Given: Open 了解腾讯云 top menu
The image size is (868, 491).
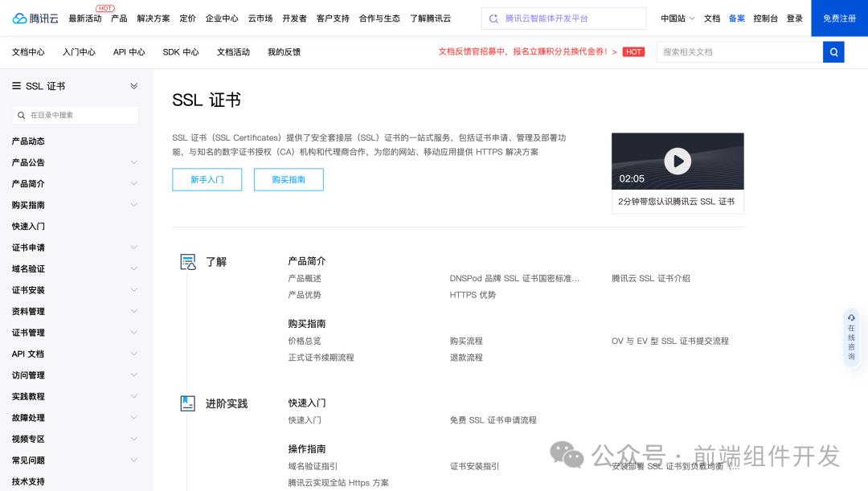Looking at the screenshot, I should click(x=431, y=18).
